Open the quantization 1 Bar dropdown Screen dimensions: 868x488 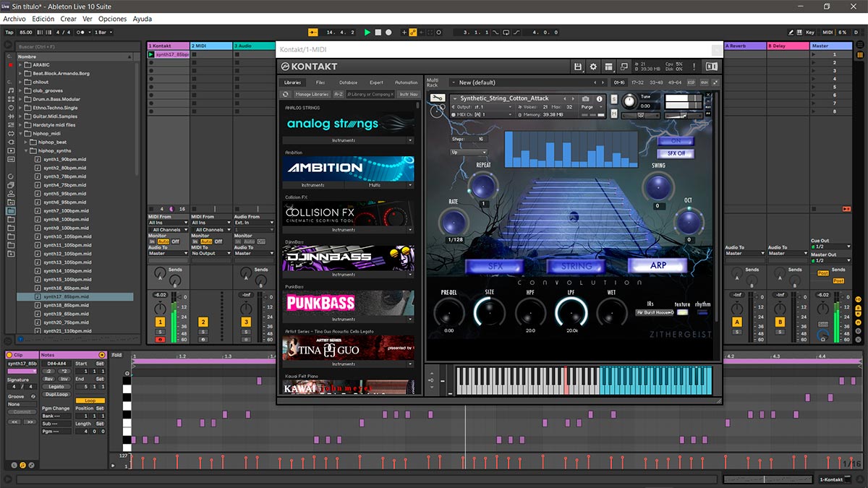(x=103, y=33)
